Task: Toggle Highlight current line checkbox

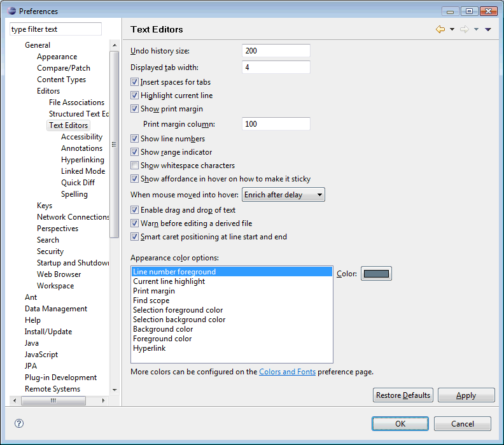Action: click(134, 95)
